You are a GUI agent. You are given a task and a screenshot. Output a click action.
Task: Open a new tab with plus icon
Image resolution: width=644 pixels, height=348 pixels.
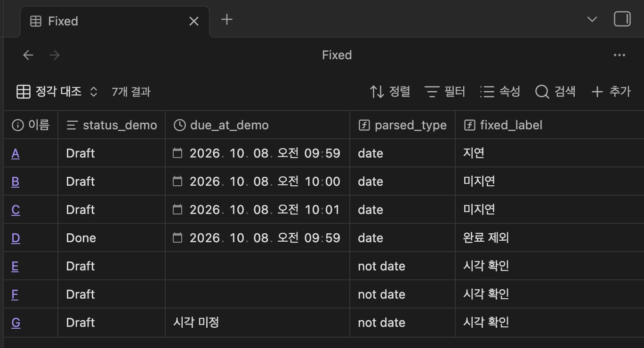pos(227,19)
